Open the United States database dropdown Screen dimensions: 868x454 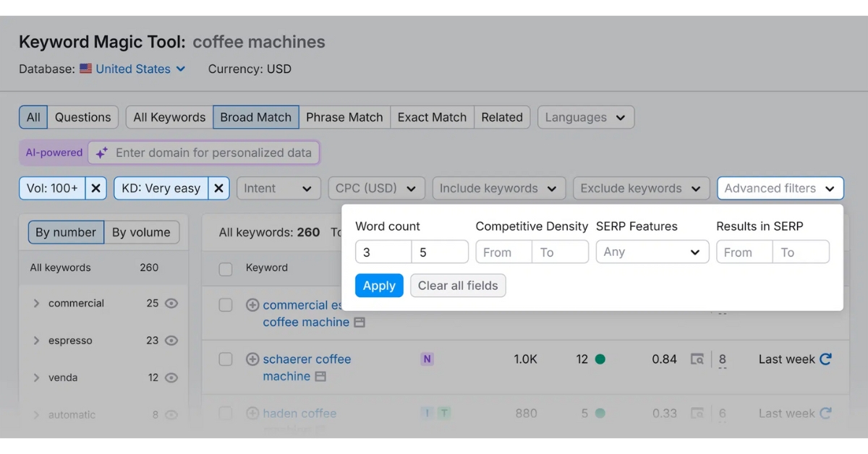point(140,69)
